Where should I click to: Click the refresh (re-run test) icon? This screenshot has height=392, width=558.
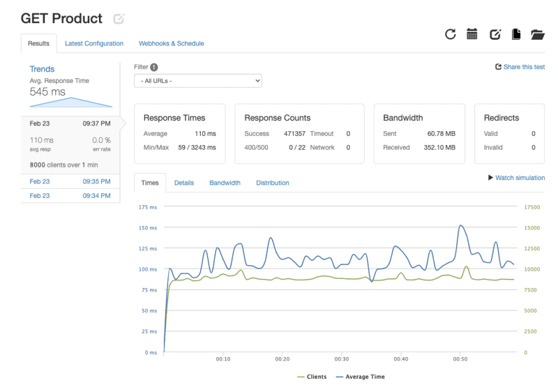[451, 34]
